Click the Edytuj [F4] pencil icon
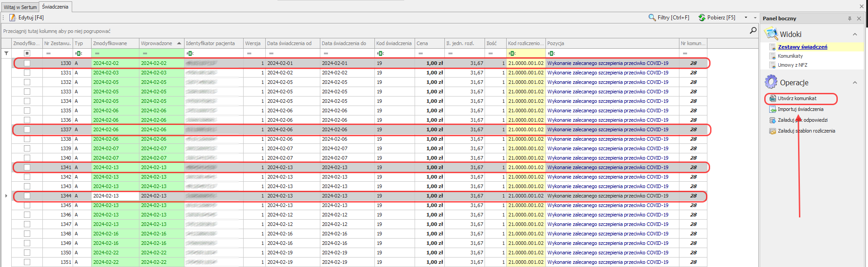868x267 pixels. 13,18
